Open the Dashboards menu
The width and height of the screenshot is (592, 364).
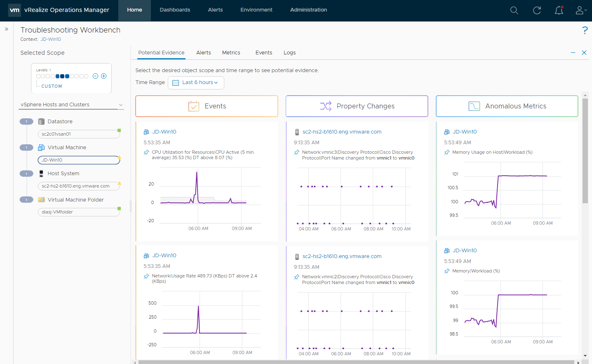pos(175,10)
